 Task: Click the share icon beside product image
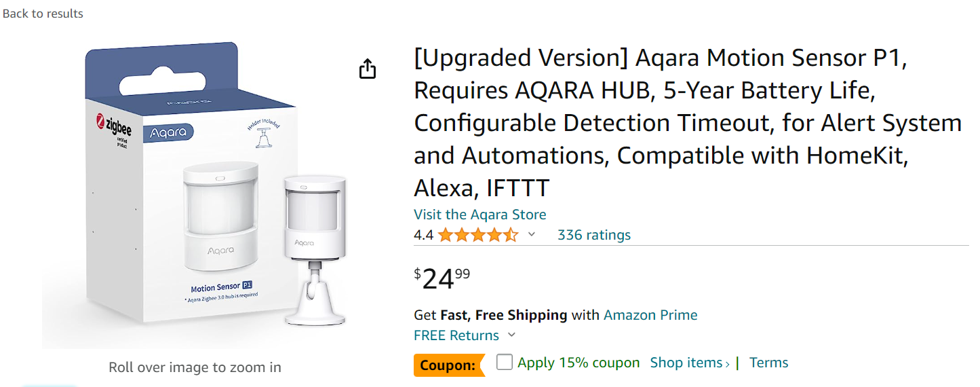click(367, 69)
